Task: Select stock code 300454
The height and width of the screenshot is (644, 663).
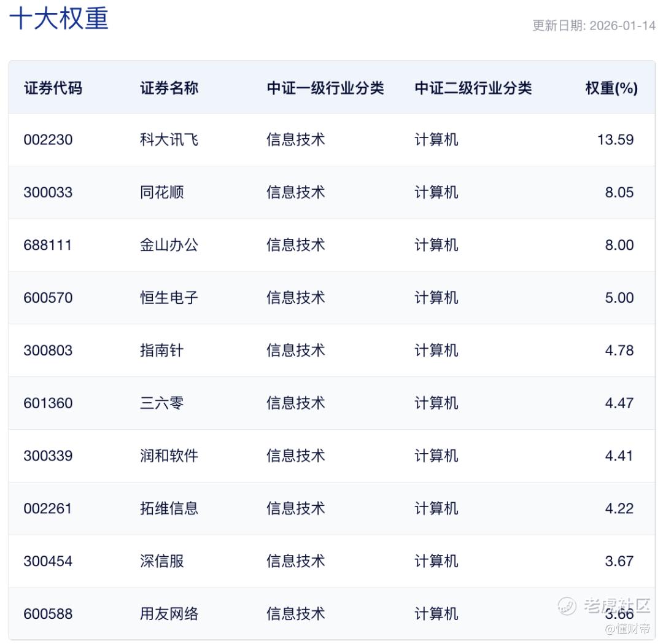Action: pyautogui.click(x=48, y=561)
